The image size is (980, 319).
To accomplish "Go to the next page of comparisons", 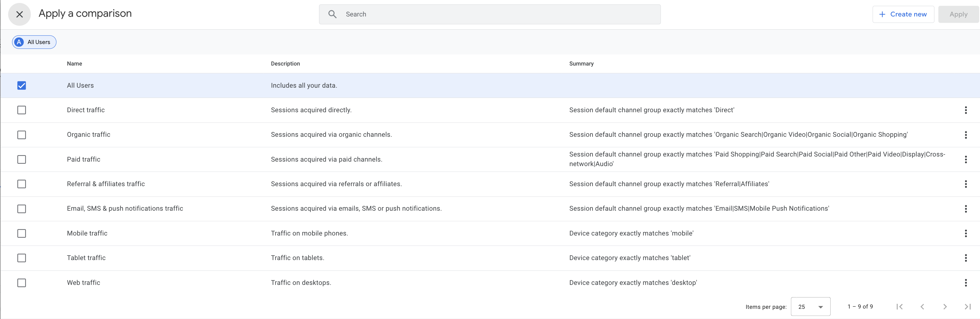I will (x=945, y=307).
